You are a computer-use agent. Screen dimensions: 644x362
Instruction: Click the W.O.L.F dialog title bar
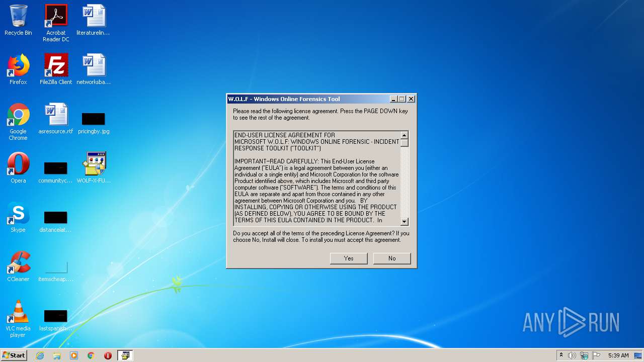[308, 99]
